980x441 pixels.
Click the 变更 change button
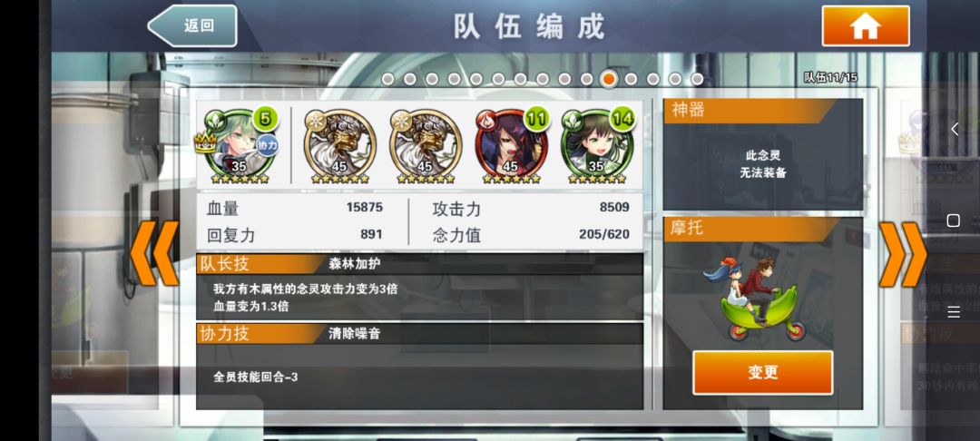(x=762, y=372)
